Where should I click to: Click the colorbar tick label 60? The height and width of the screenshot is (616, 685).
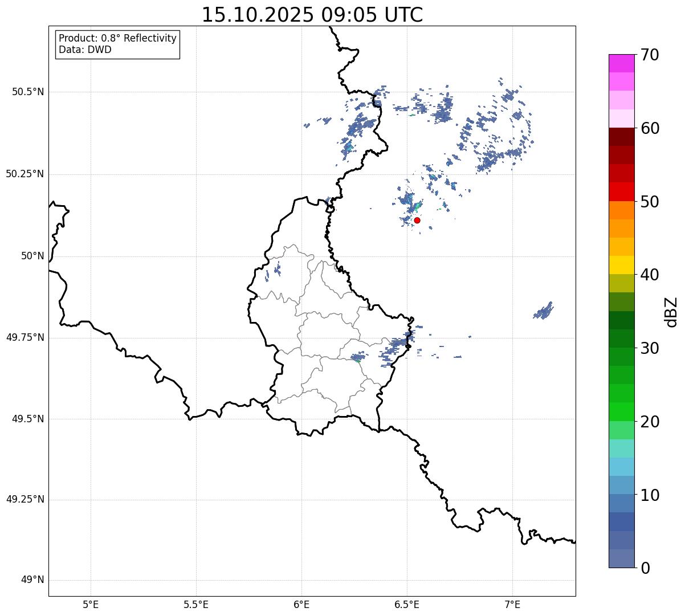point(650,128)
